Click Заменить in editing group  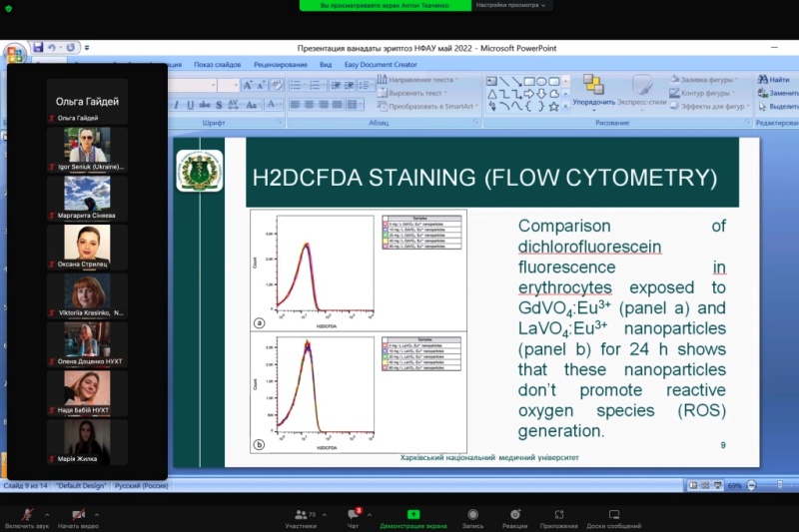778,93
